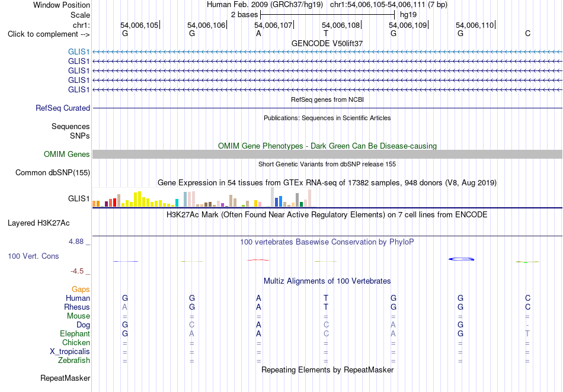This screenshot has width=563, height=392.
Task: Open the 'RefSeq genes from NCBI' track title
Action: pyautogui.click(x=327, y=99)
